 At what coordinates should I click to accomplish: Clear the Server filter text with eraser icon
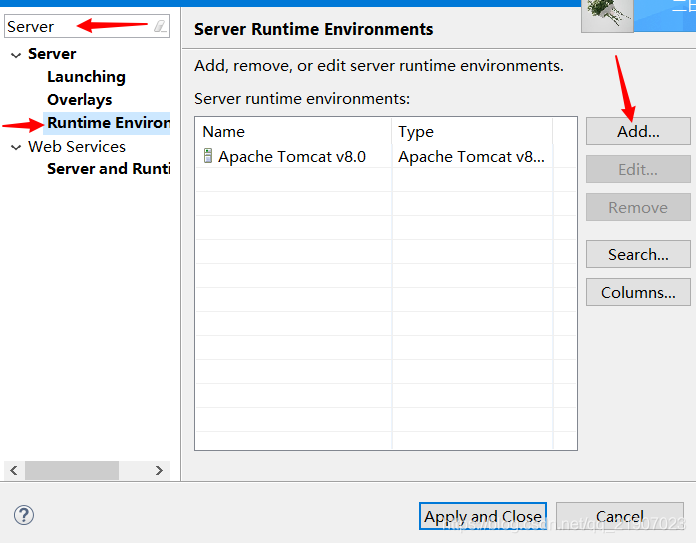(160, 26)
